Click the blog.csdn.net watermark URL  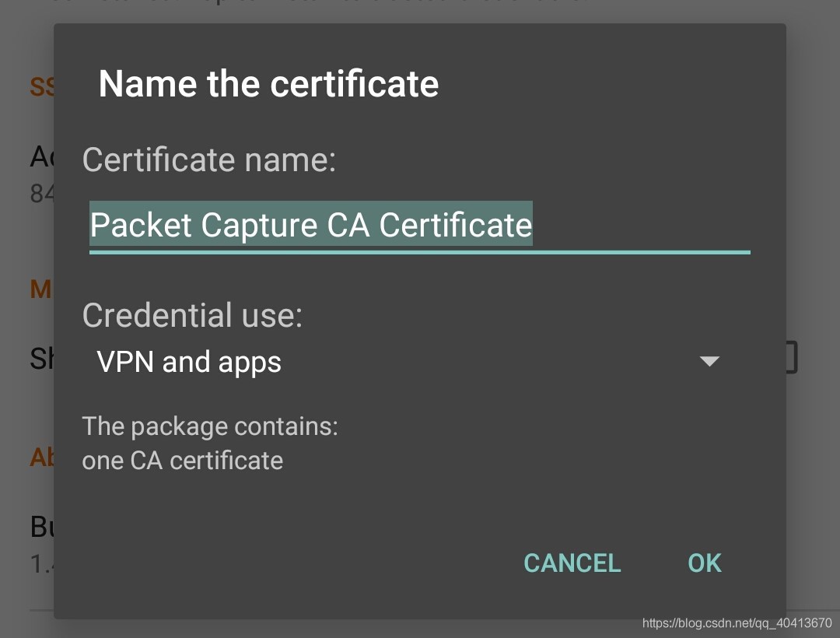737,623
